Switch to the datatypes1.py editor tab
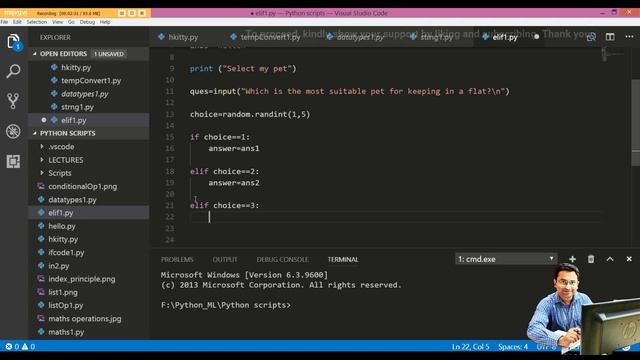 pyautogui.click(x=360, y=37)
